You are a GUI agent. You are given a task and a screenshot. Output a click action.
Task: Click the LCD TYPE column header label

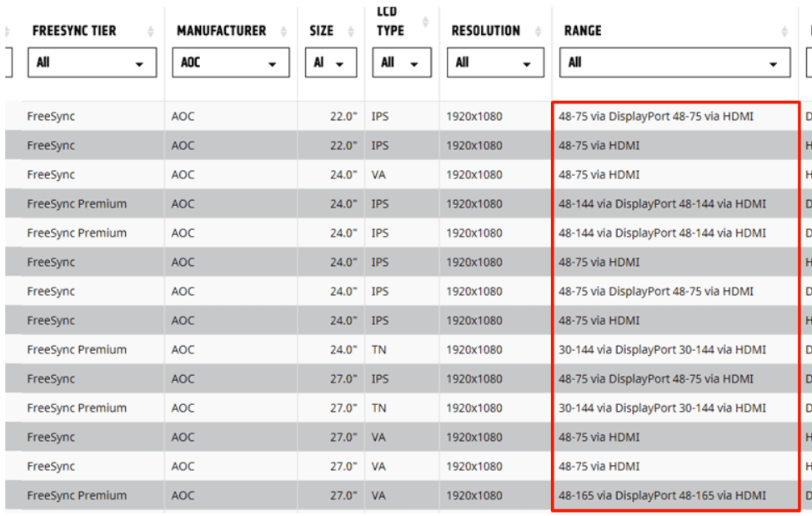[390, 21]
